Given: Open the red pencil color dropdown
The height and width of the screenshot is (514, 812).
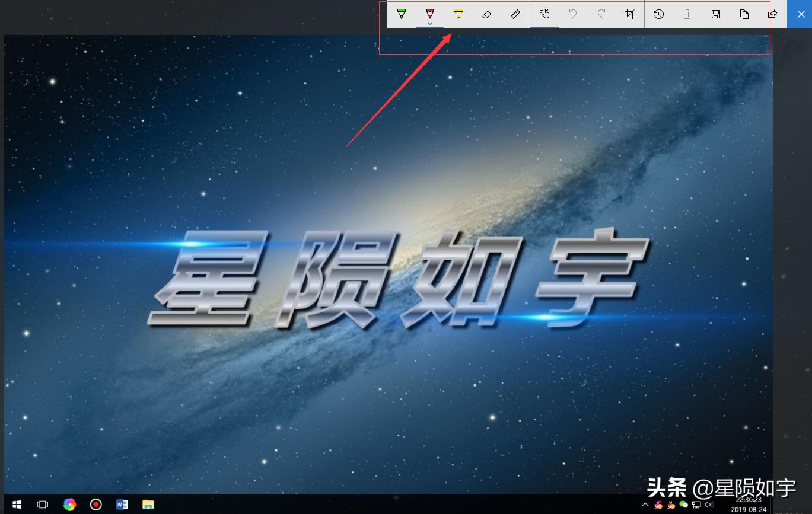Looking at the screenshot, I should (x=430, y=22).
